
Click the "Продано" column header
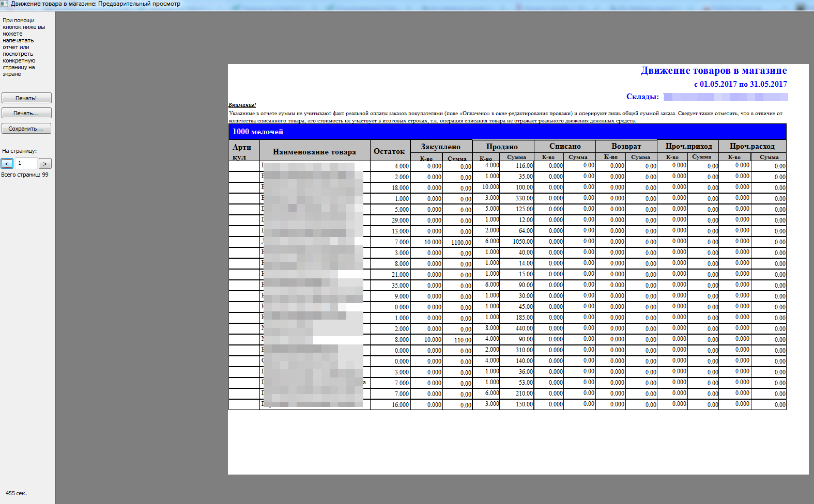click(x=502, y=147)
